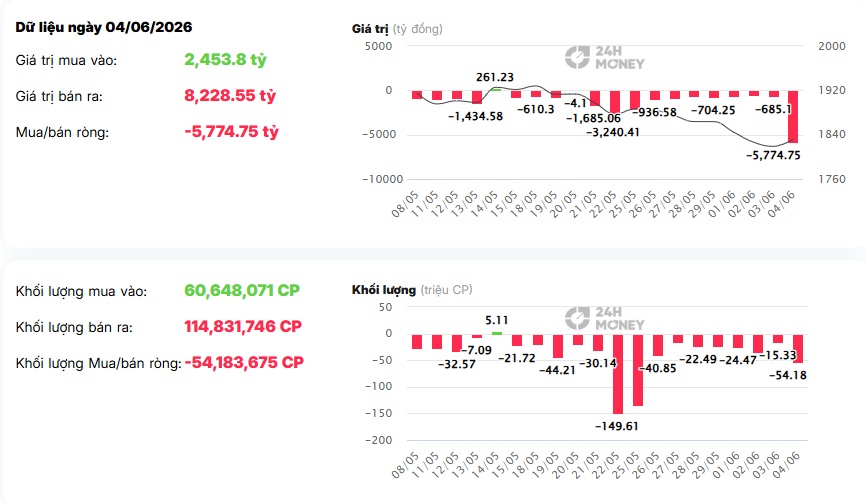Select the 22/05 bar labeled -3,240.41
Image resolution: width=865 pixels, height=504 pixels.
point(615,102)
